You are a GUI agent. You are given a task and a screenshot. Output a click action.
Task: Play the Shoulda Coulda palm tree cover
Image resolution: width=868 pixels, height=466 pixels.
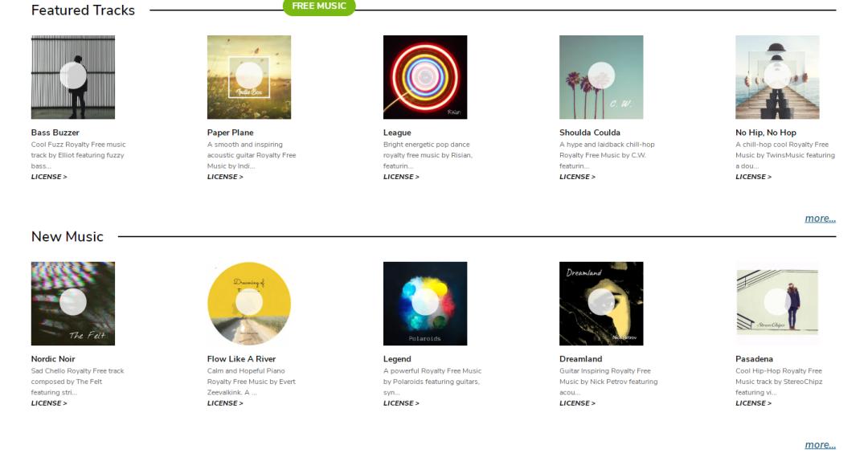click(x=601, y=76)
